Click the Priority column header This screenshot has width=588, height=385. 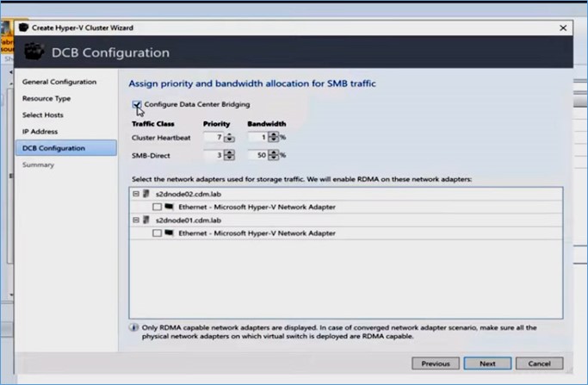pyautogui.click(x=216, y=124)
